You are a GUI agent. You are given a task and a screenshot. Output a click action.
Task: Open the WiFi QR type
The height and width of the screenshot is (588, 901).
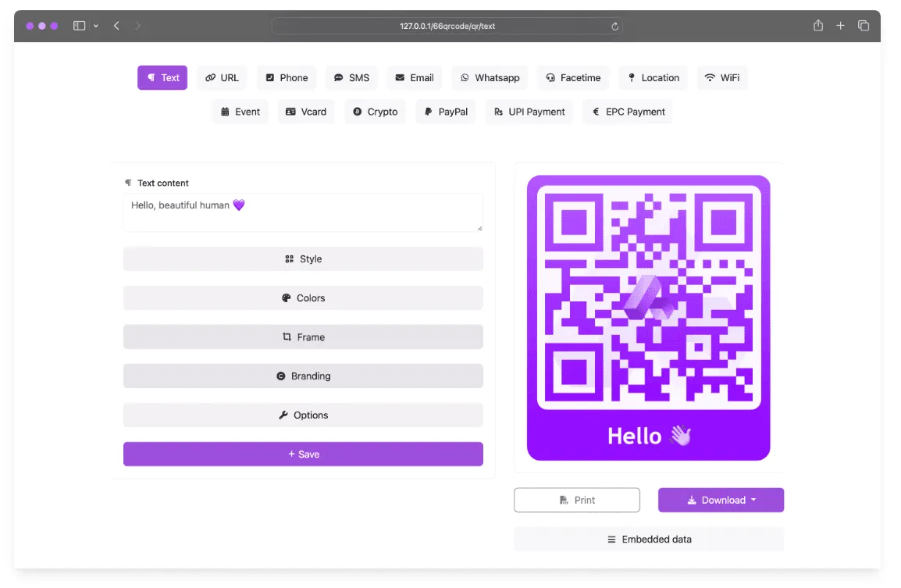pyautogui.click(x=722, y=77)
